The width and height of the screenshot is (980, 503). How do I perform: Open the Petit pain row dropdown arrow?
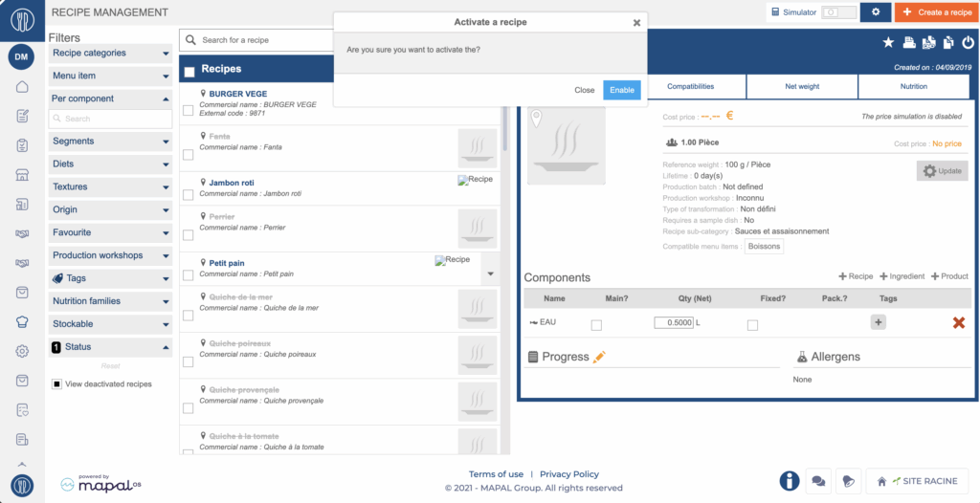[491, 273]
